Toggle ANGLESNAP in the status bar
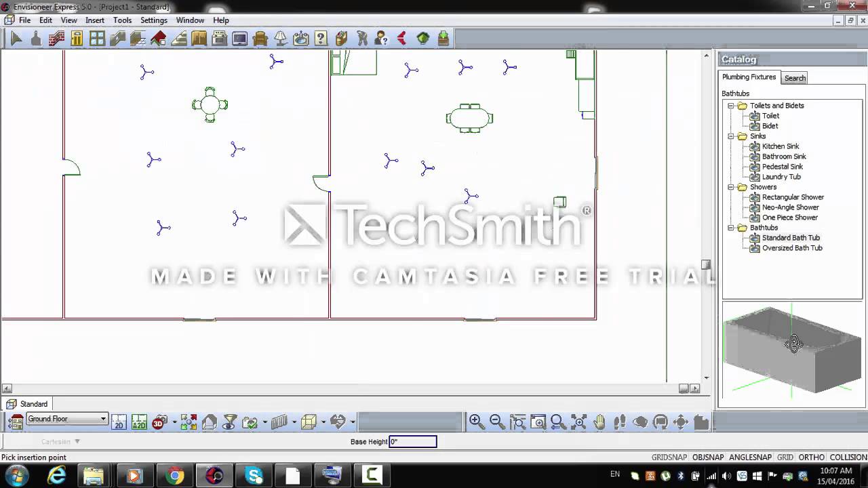The image size is (868, 488). (x=751, y=457)
